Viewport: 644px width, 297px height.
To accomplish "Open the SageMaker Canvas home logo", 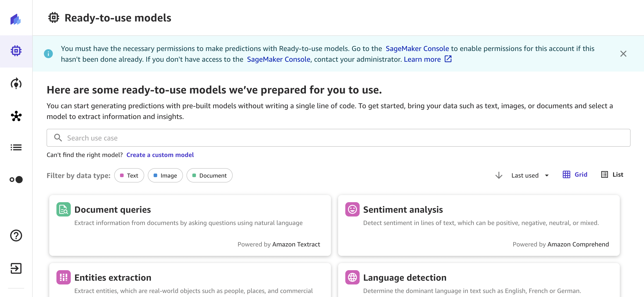I will coord(15,19).
